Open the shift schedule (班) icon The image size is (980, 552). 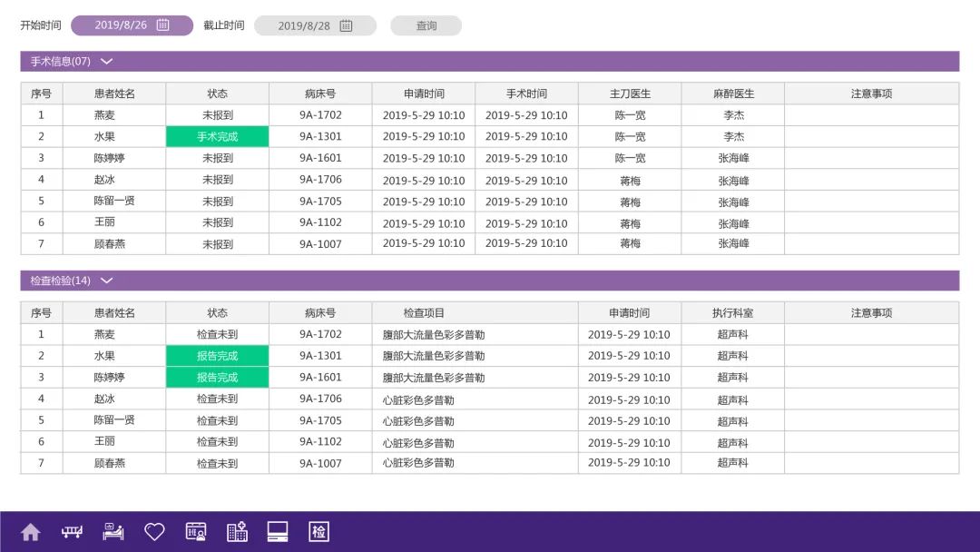click(195, 530)
